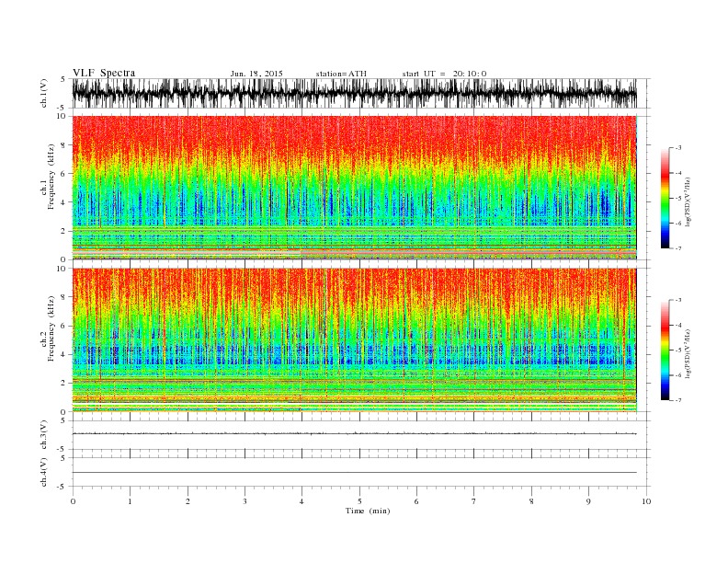Image resolution: width=728 pixels, height=563 pixels.
Task: Click time axis tick label "9"
Action: (588, 501)
